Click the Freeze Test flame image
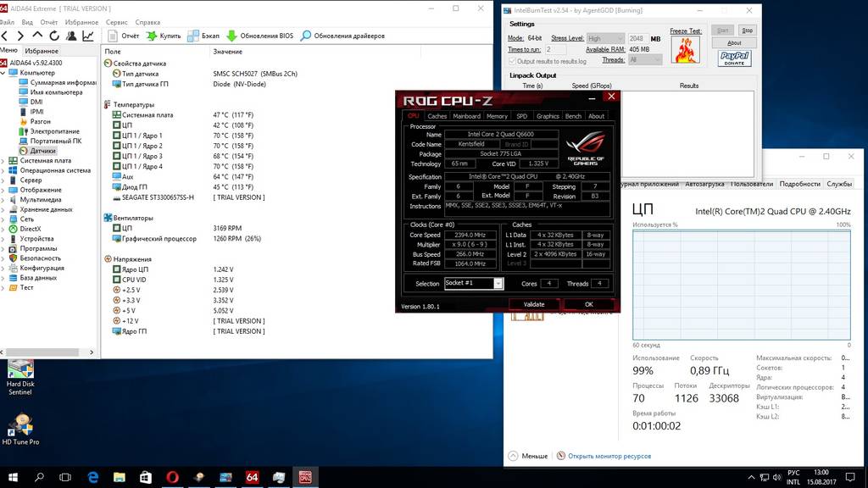868x488 pixels. tap(685, 50)
